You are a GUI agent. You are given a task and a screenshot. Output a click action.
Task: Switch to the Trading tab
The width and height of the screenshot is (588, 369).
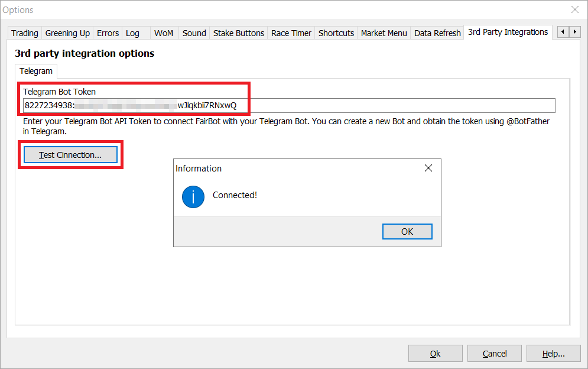(25, 33)
